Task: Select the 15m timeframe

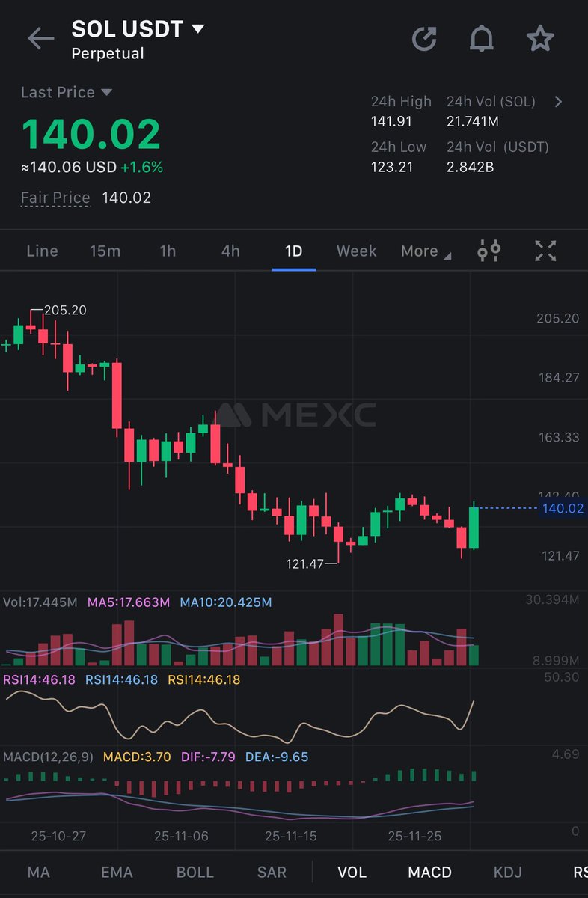Action: pos(105,251)
